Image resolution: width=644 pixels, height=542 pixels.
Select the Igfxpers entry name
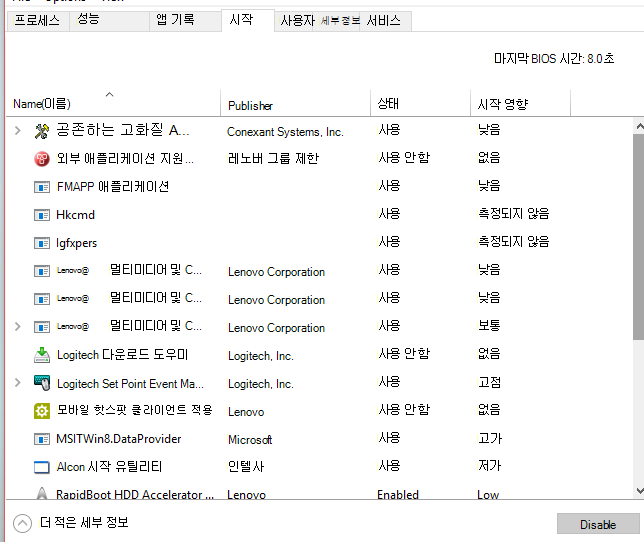pos(76,243)
